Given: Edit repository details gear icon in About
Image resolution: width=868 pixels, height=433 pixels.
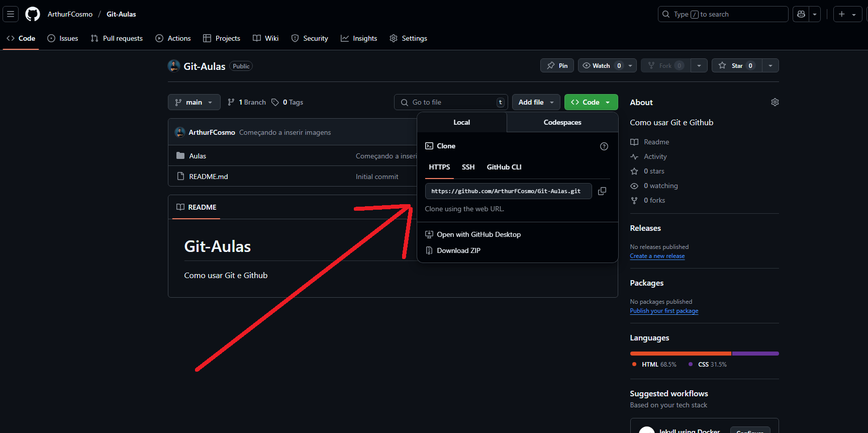Looking at the screenshot, I should click(x=775, y=102).
